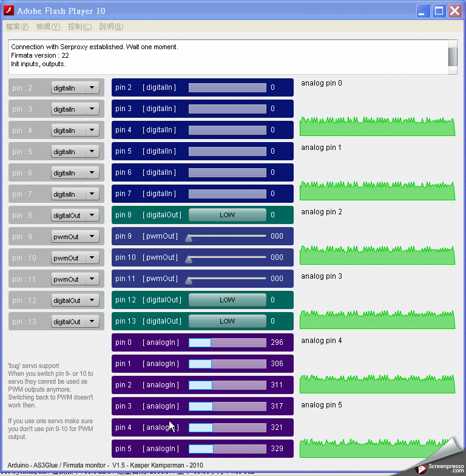Expand the pin 6 mode selector
Viewport: 466px width, 476px height.
[x=75, y=172]
